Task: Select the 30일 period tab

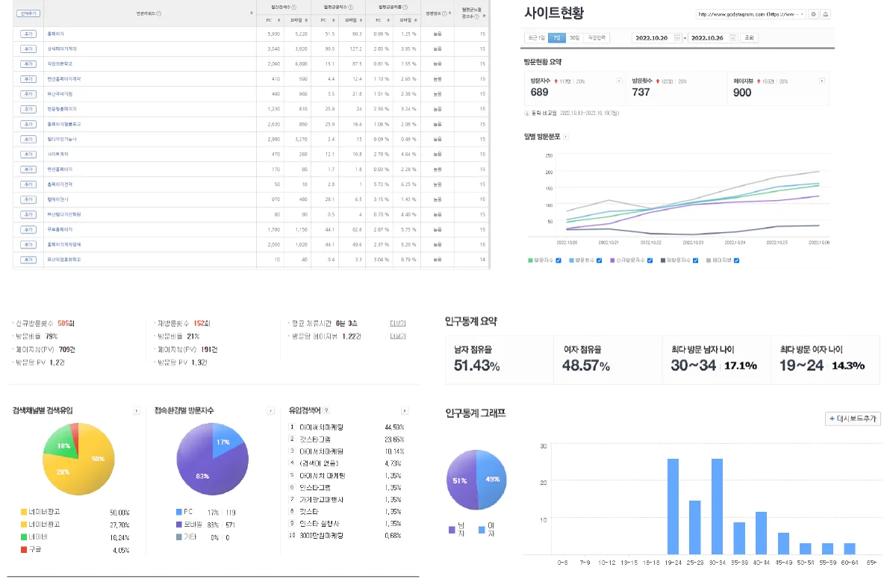Action: tap(574, 38)
